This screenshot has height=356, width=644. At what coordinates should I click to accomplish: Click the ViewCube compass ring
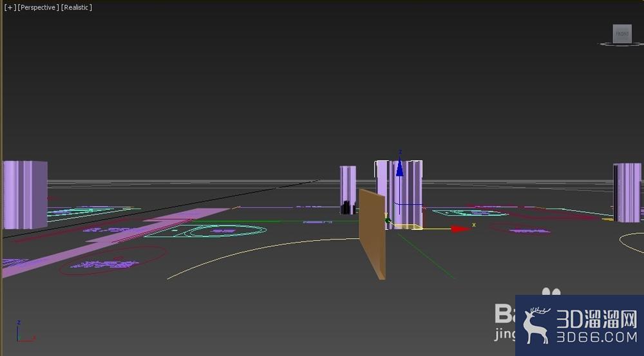[621, 44]
